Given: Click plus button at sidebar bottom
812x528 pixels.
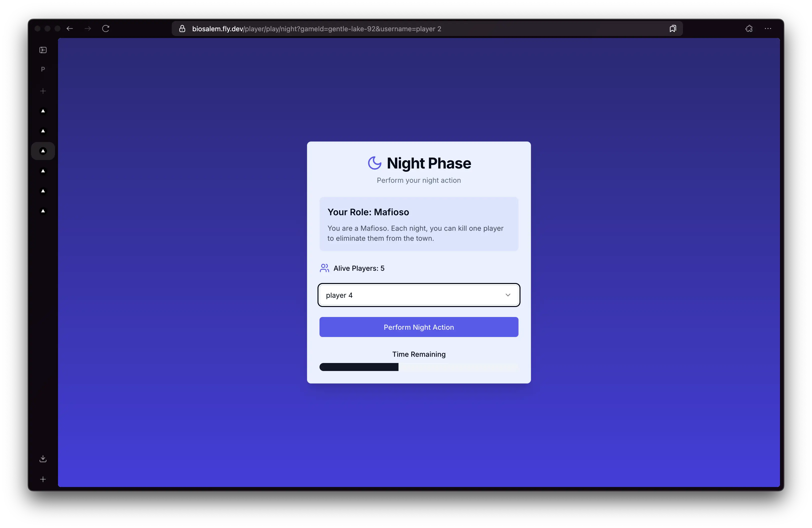Looking at the screenshot, I should [43, 479].
